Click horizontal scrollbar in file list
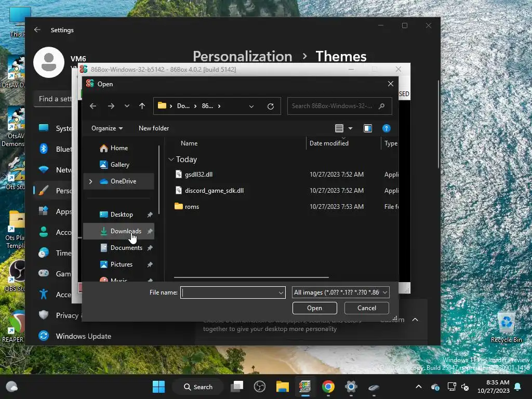 (x=251, y=277)
